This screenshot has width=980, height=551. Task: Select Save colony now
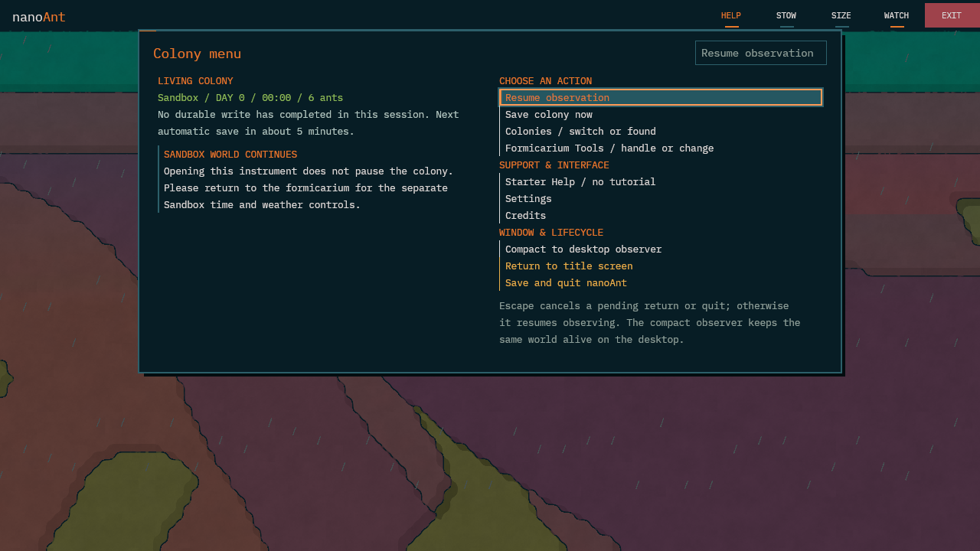click(661, 114)
